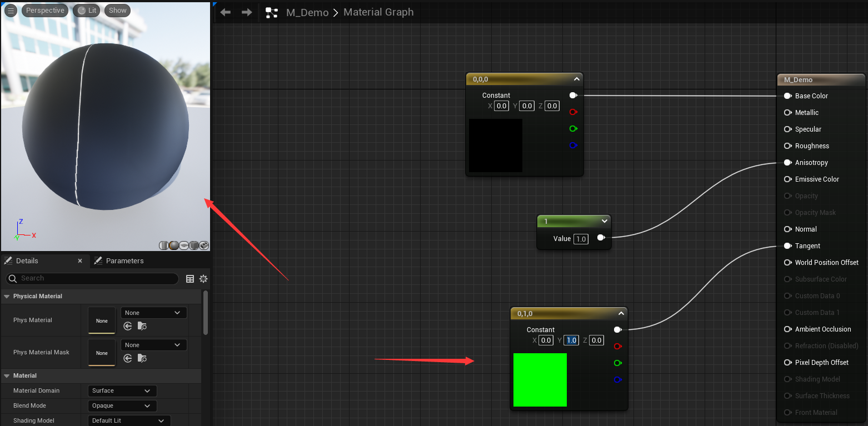Set preview mesh to sphere
The width and height of the screenshot is (868, 426).
click(x=174, y=245)
